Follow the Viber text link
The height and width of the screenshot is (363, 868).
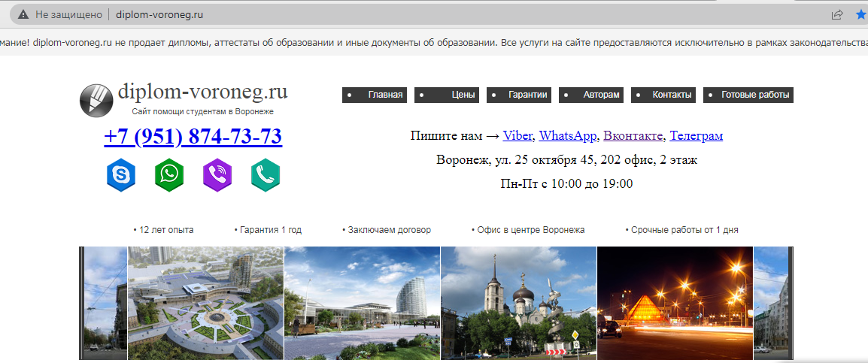(x=517, y=135)
